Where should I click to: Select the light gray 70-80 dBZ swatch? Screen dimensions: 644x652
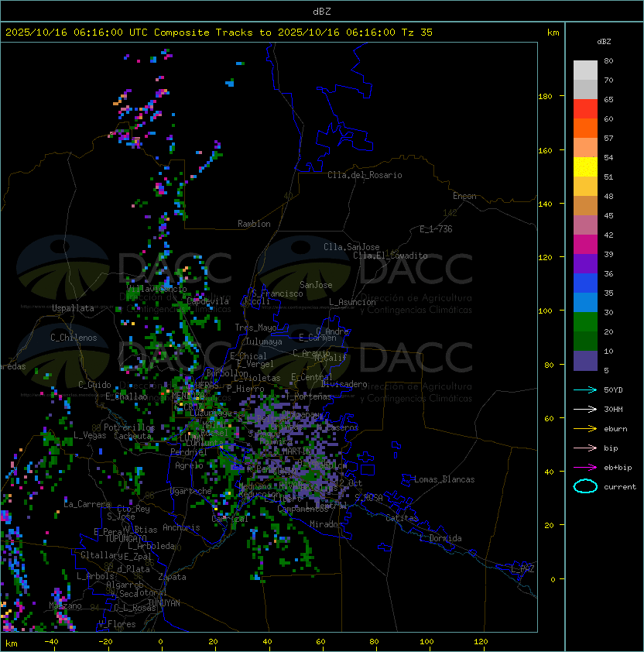coord(585,70)
